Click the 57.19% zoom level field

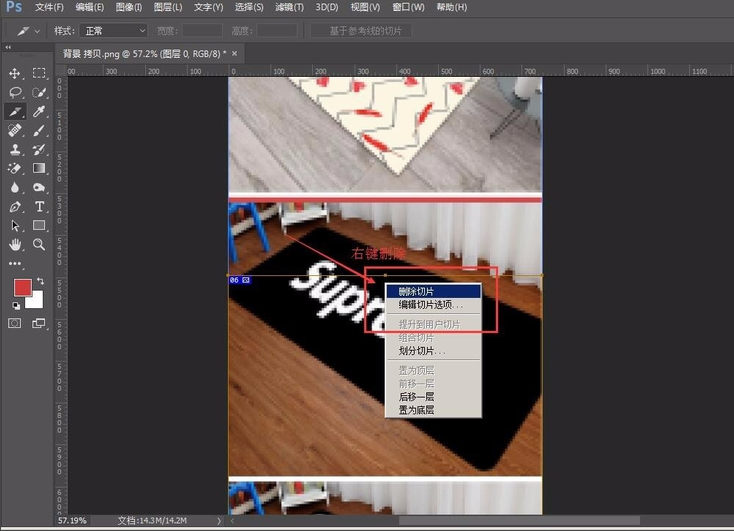point(73,520)
